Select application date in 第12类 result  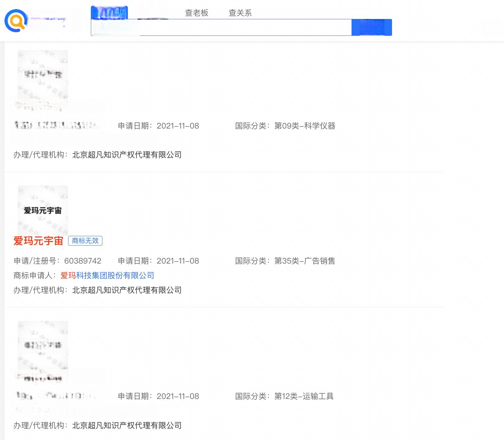coord(178,396)
